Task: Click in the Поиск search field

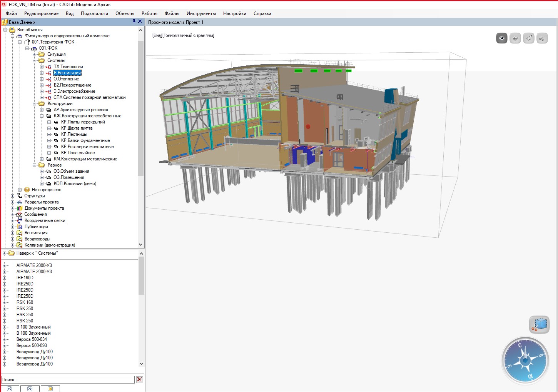Action: [68, 380]
